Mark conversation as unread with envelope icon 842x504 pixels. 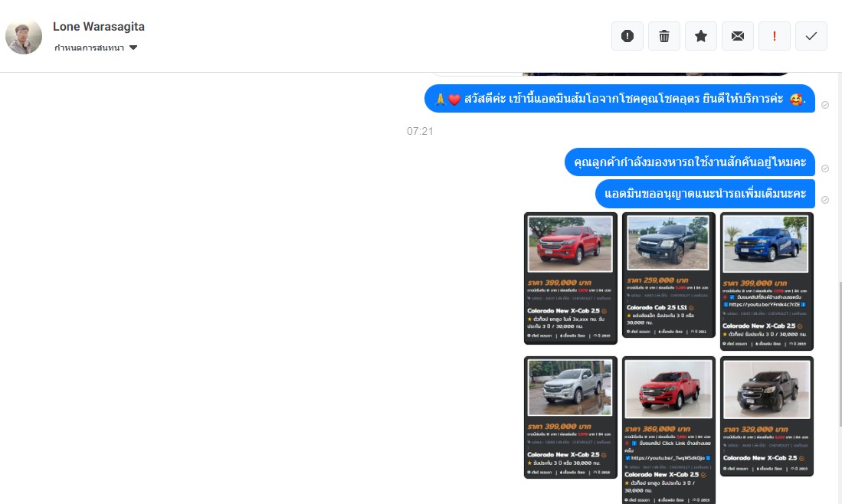pos(738,36)
